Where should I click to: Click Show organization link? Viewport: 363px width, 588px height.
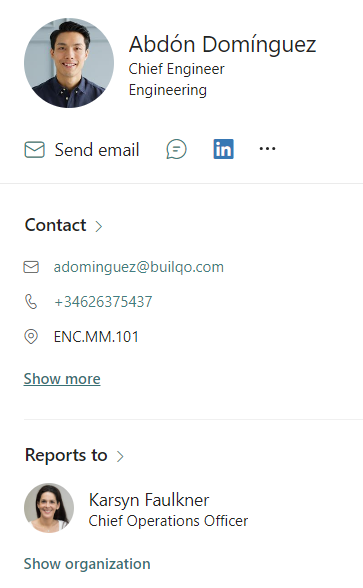(87, 564)
